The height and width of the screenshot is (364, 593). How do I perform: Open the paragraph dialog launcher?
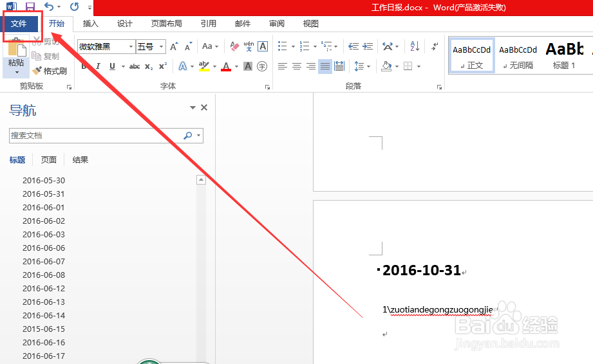click(x=439, y=87)
